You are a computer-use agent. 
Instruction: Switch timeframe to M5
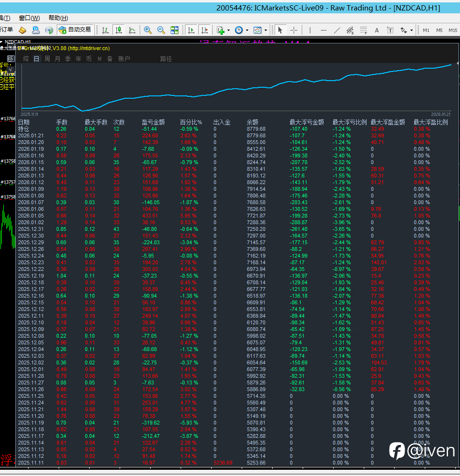click(440, 31)
